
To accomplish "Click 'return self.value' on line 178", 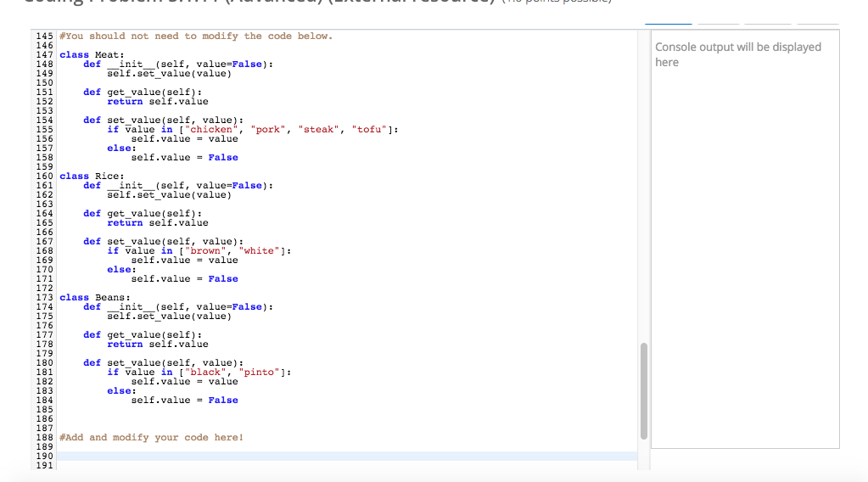I will click(x=158, y=344).
